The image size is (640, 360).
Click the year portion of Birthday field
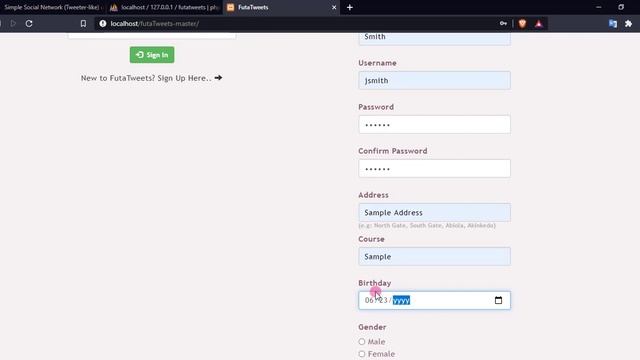tap(401, 300)
